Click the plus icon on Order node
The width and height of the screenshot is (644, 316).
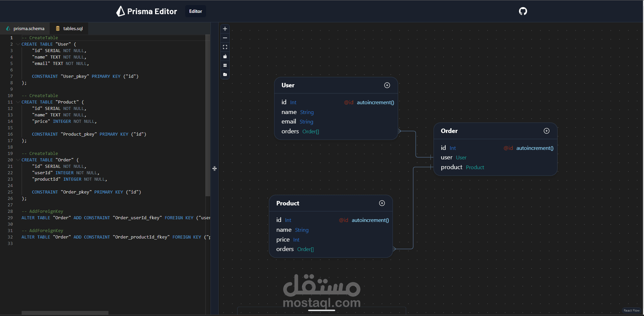547,131
